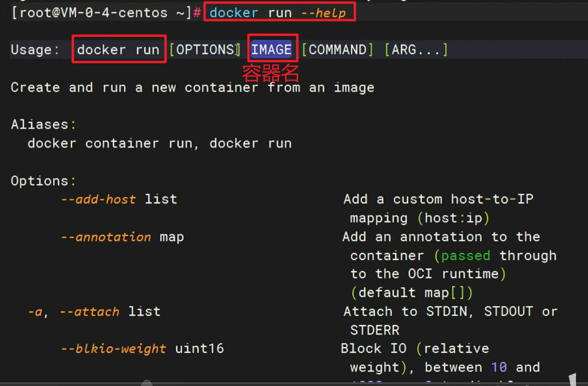Click the red 容器名 annotation text
Image resolution: width=588 pixels, height=386 pixels.
[270, 73]
